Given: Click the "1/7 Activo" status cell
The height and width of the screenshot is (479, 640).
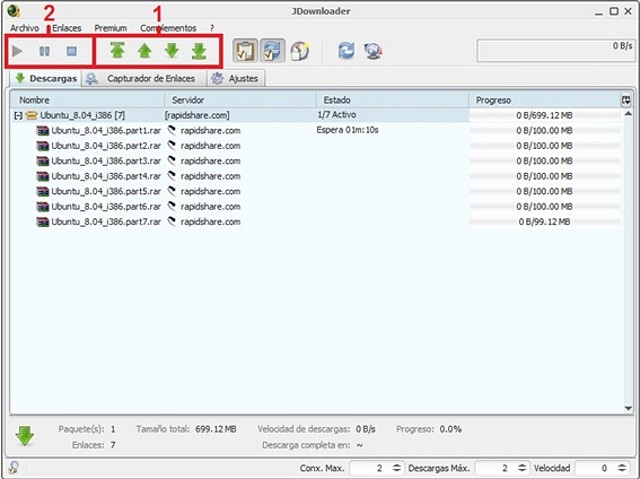Looking at the screenshot, I should 337,115.
